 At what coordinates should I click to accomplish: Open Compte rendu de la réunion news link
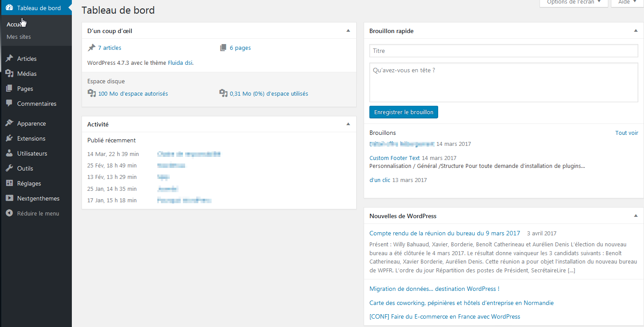[x=445, y=233]
